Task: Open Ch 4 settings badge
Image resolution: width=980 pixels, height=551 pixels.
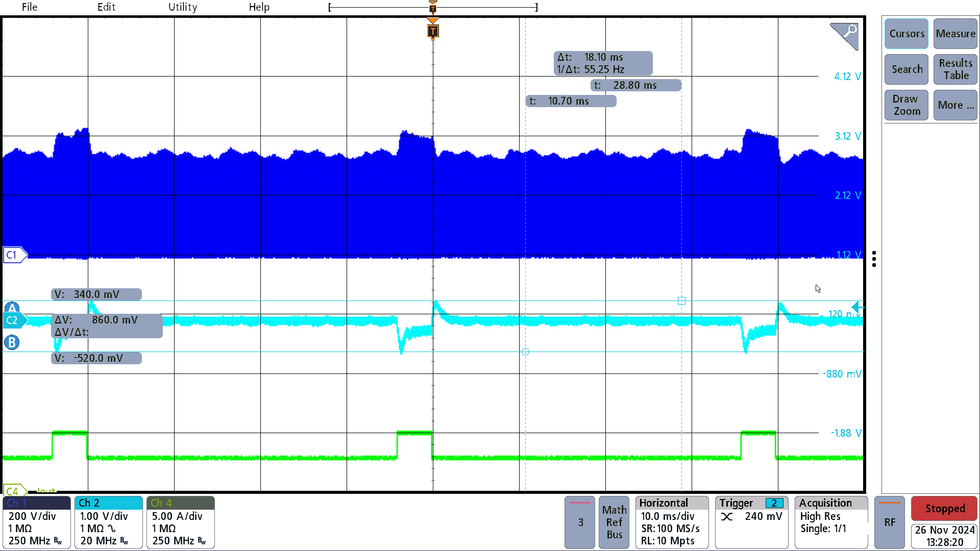Action: (181, 522)
